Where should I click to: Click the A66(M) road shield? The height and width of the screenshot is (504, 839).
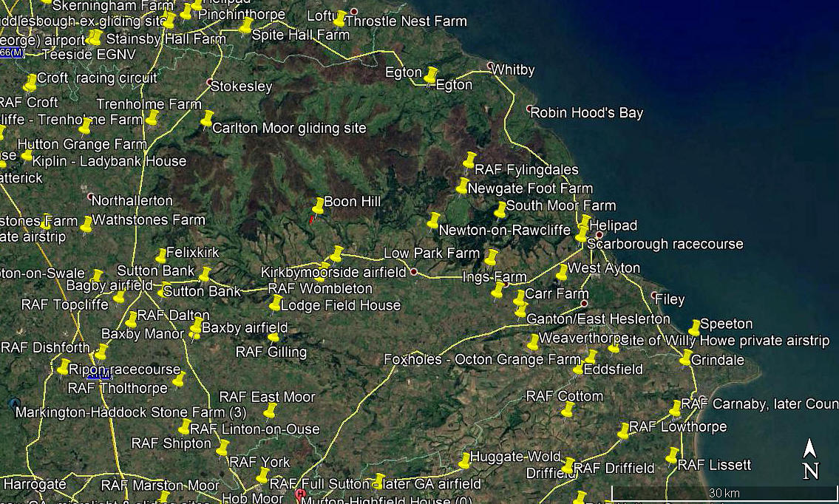(12, 52)
